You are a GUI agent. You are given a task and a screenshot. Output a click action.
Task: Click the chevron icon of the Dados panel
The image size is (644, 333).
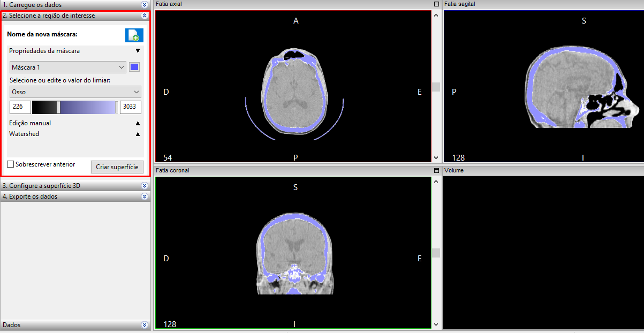coord(145,325)
